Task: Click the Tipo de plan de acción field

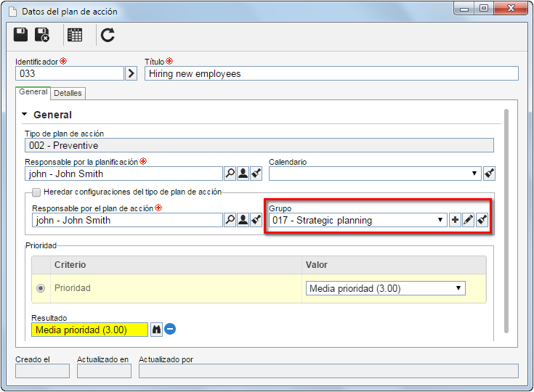Action: [x=259, y=145]
